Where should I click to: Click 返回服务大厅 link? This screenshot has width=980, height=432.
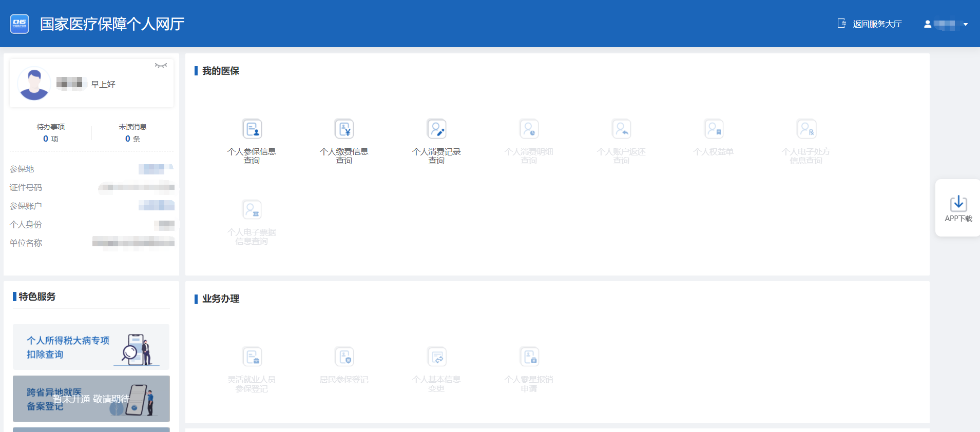click(877, 24)
